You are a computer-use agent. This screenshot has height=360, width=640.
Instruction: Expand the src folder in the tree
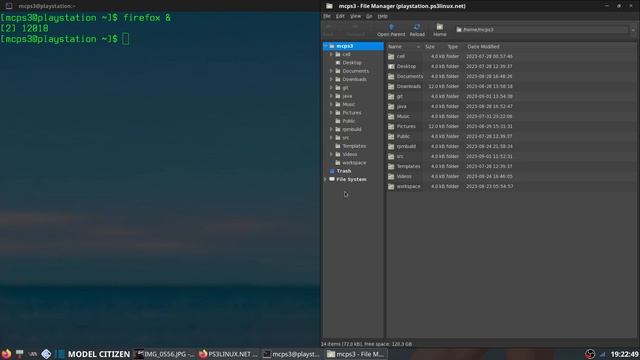(x=331, y=138)
